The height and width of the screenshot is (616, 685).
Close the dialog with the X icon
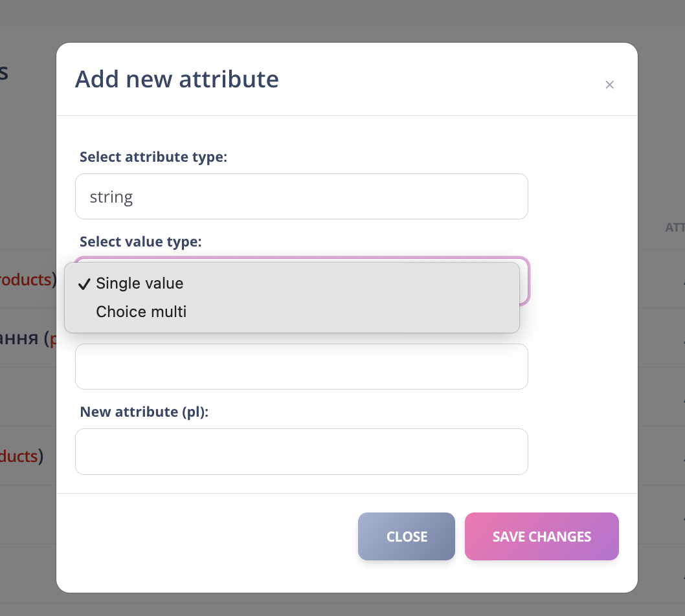pos(609,85)
